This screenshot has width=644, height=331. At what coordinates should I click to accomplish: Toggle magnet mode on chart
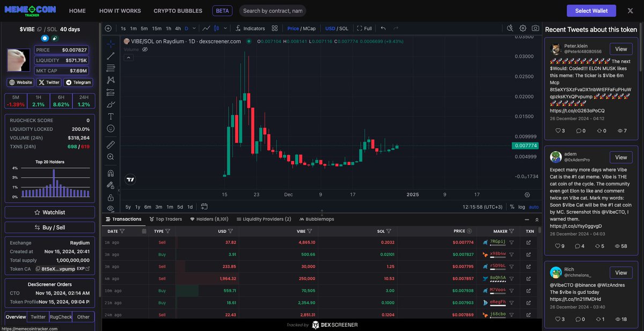point(111,173)
